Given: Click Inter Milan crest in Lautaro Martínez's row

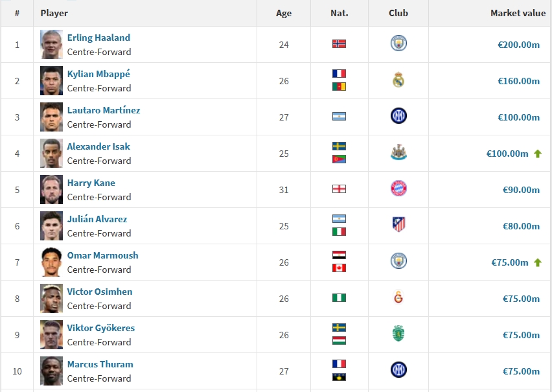Looking at the screenshot, I should pyautogui.click(x=398, y=117).
